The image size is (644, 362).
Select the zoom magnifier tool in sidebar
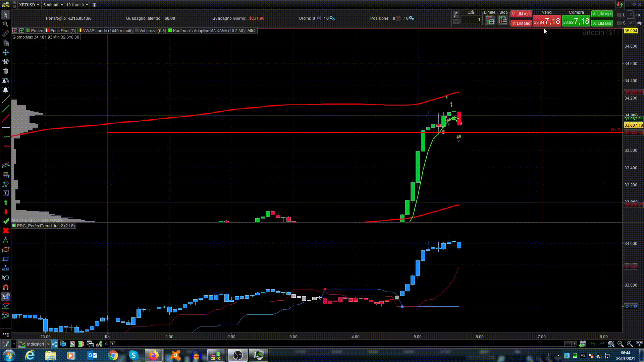tap(5, 24)
